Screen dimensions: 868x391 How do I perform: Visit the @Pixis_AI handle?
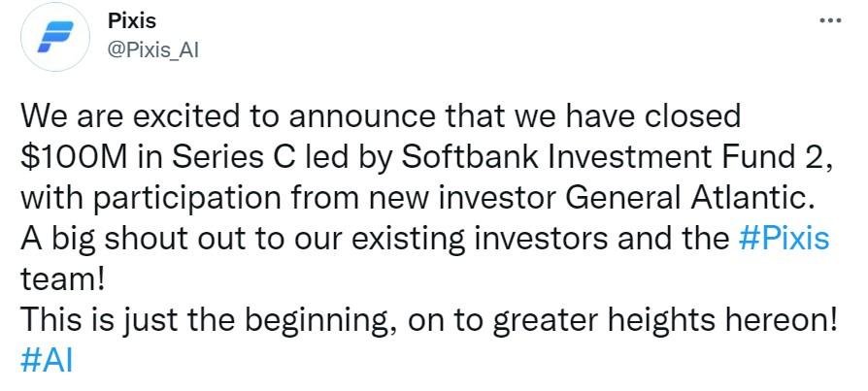click(152, 50)
